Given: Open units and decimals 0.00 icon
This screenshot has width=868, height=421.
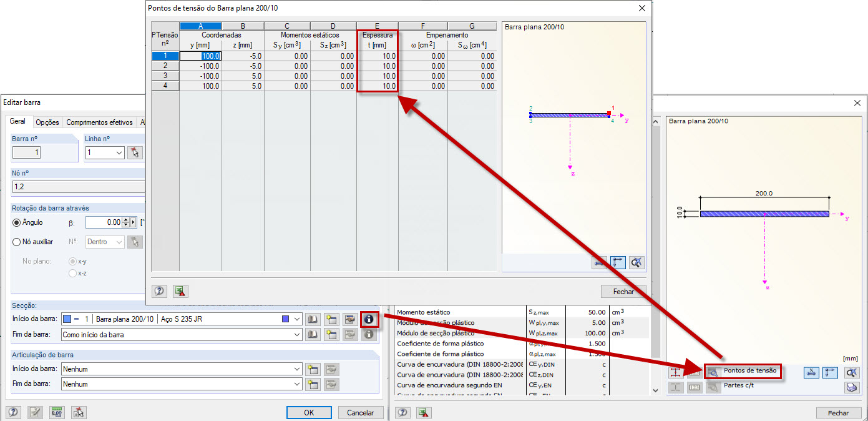Looking at the screenshot, I should tap(57, 412).
